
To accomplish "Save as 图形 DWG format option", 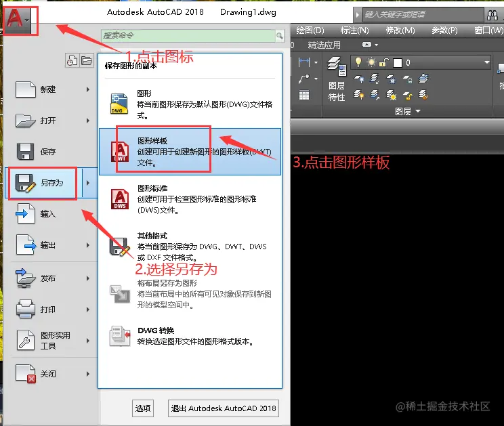I will pyautogui.click(x=190, y=104).
